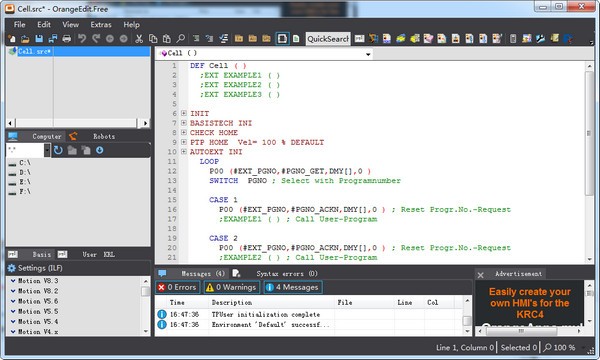
Task: Toggle the 0 Errors filter
Action: pyautogui.click(x=178, y=287)
